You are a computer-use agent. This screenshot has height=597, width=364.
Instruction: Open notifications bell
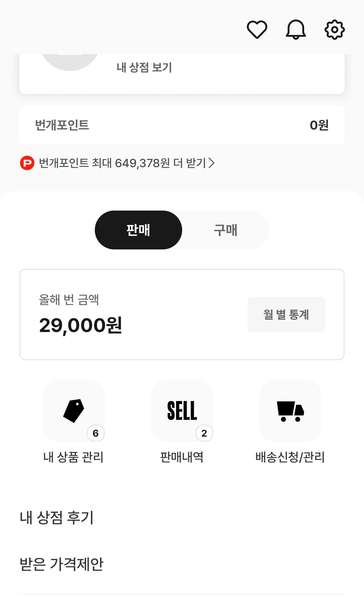click(296, 29)
